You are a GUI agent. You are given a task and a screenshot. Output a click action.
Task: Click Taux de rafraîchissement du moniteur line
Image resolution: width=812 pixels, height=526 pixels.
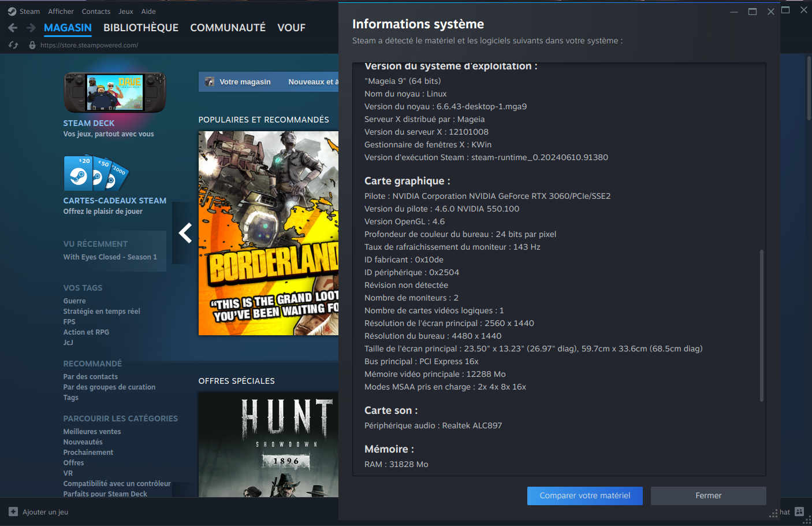pos(452,247)
